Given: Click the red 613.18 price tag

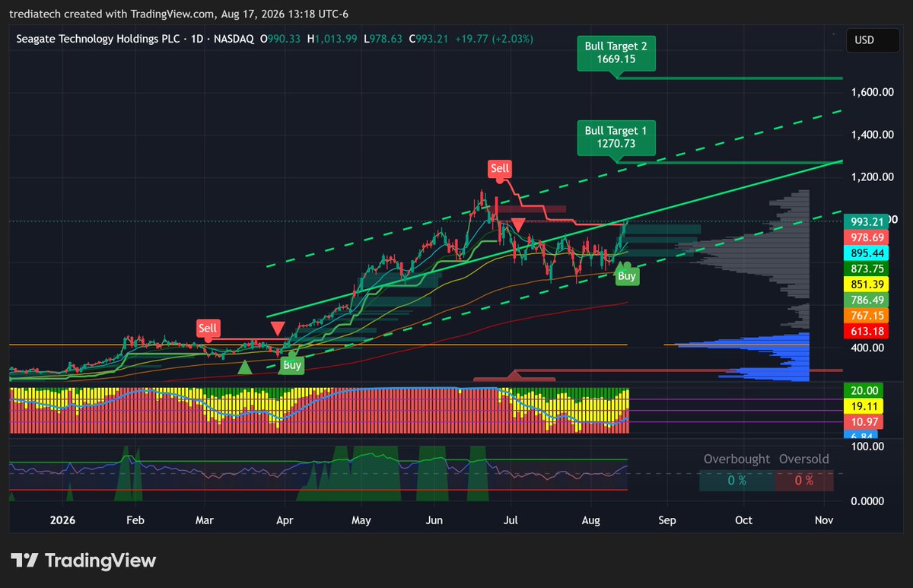Looking at the screenshot, I should tap(866, 331).
